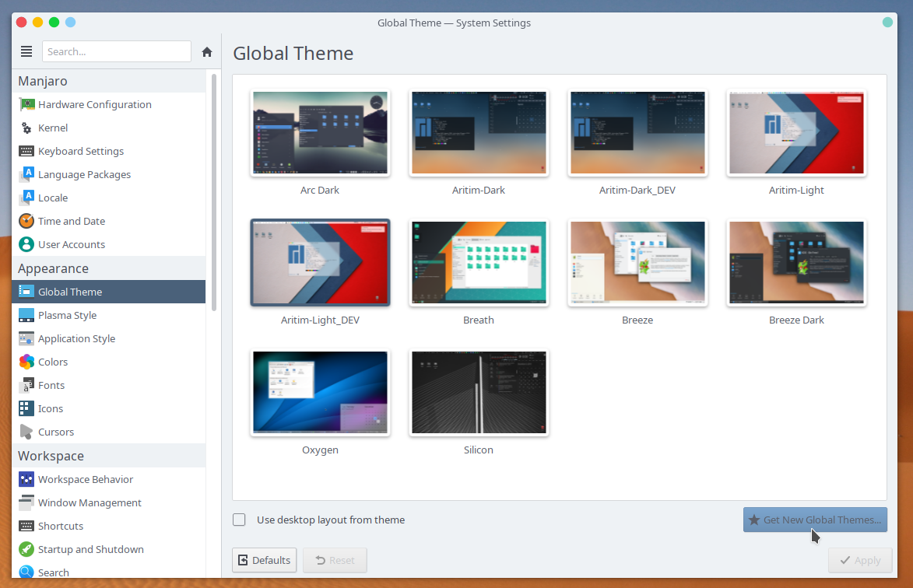
Task: Click the Time and Date clock icon
Action: (26, 221)
